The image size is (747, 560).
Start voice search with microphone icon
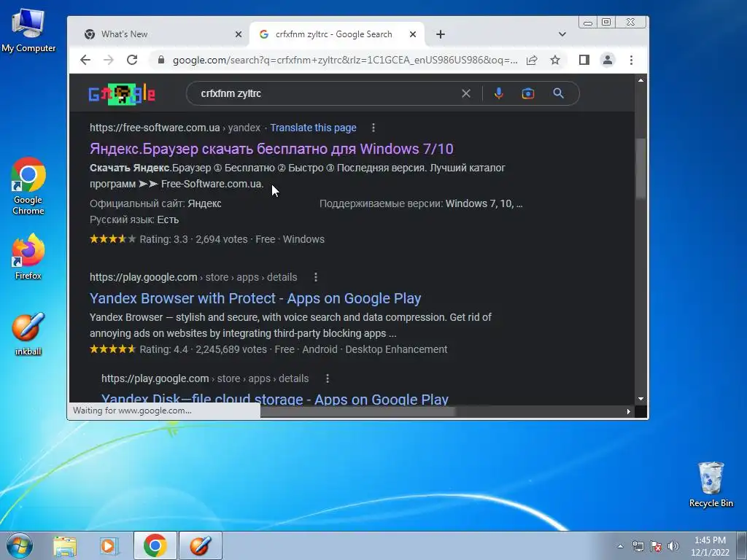click(499, 93)
